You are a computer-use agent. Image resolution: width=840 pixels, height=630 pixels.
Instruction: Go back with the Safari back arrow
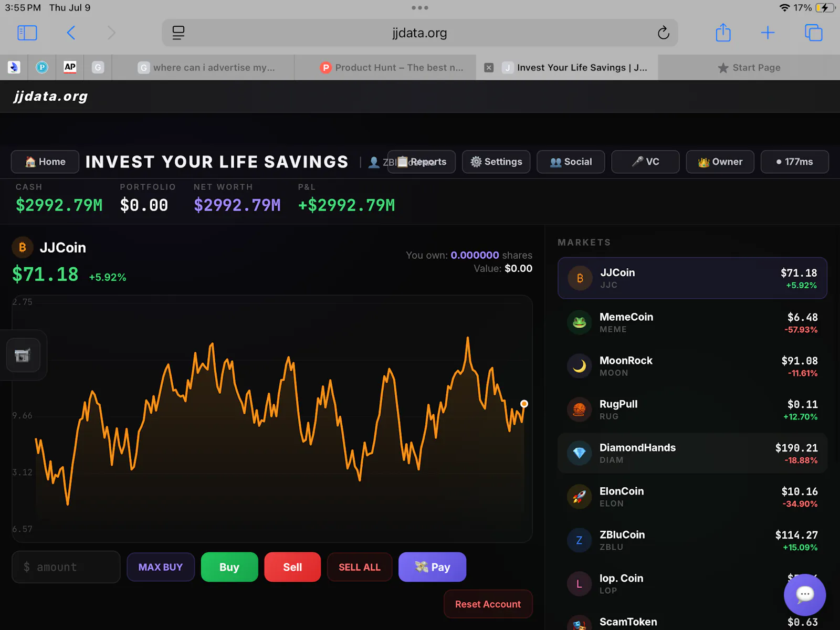point(71,33)
